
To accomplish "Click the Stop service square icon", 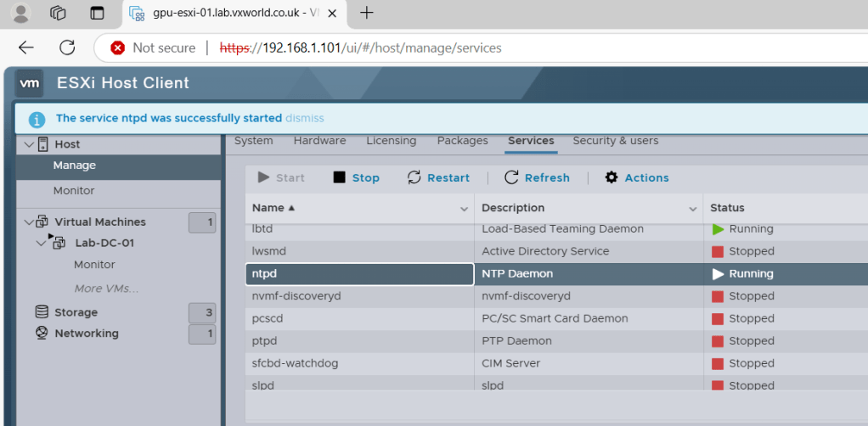I will [340, 177].
